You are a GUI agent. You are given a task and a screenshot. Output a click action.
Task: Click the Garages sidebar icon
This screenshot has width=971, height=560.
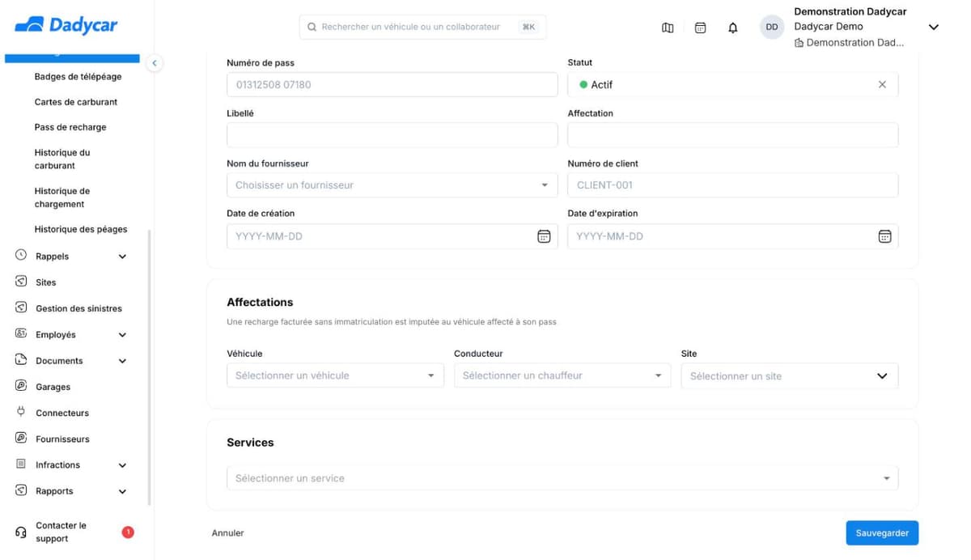[x=21, y=386]
